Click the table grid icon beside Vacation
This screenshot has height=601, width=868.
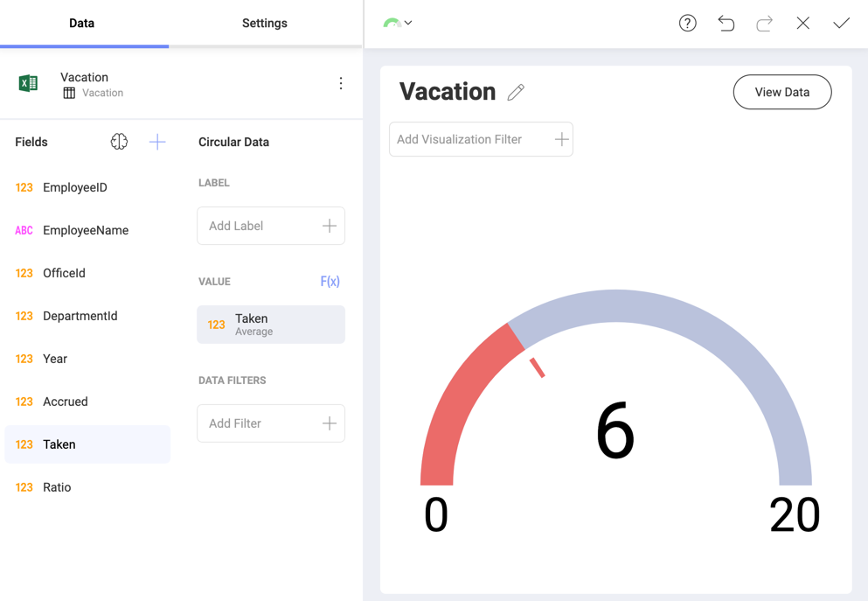[69, 93]
